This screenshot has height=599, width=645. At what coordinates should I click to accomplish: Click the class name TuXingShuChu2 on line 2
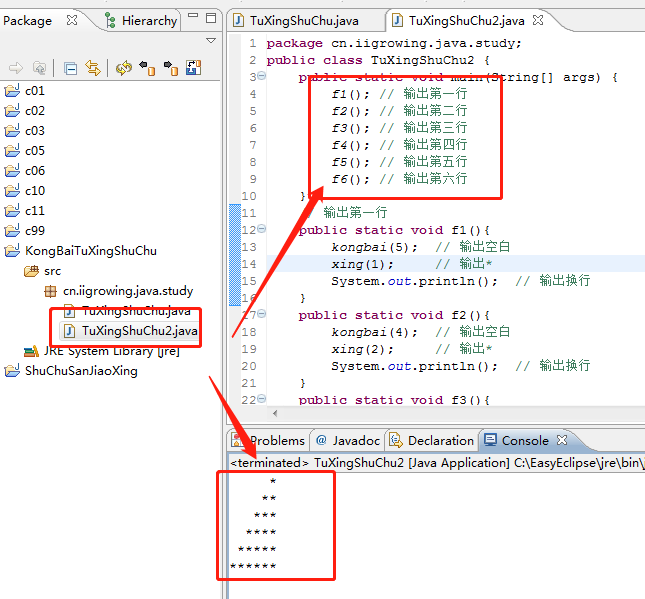422,60
